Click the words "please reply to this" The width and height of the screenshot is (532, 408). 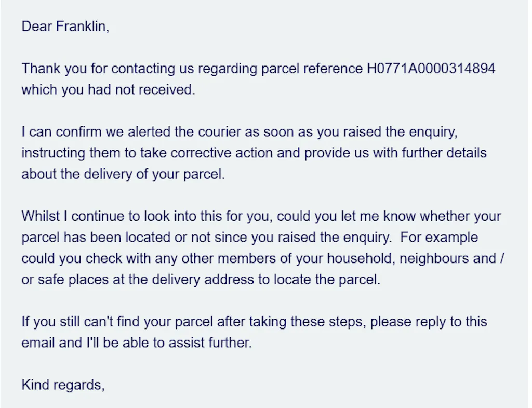429,322
